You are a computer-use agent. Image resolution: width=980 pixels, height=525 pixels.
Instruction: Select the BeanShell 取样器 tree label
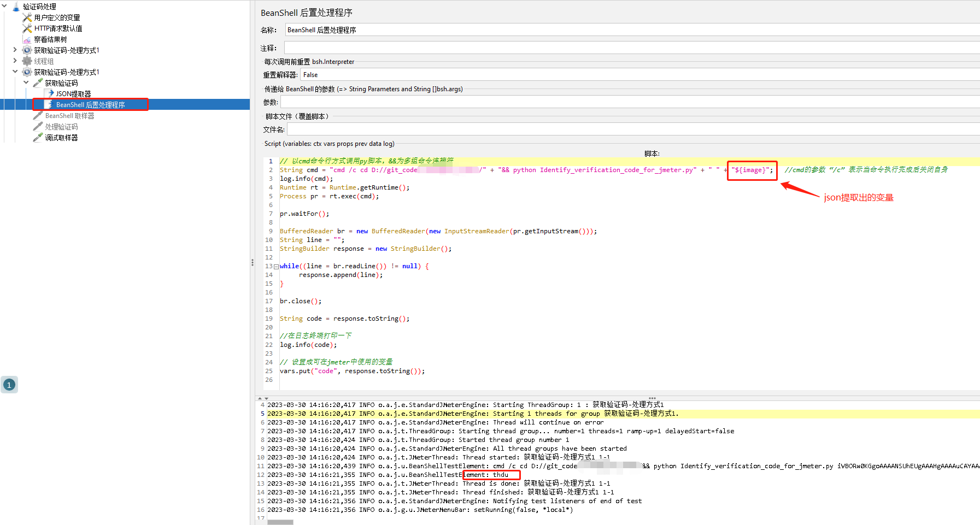[69, 116]
